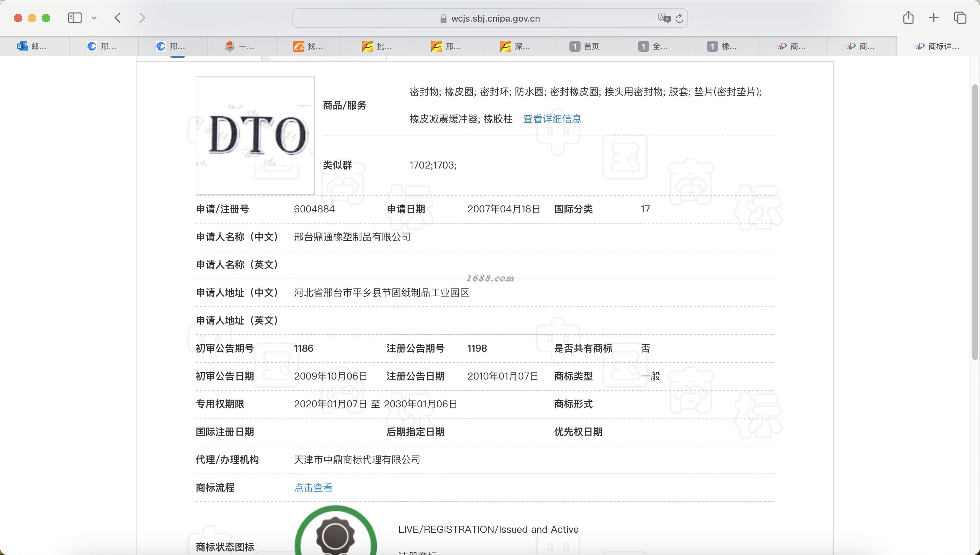Switch to the 批... tab
This screenshot has width=980, height=555.
pyautogui.click(x=380, y=47)
